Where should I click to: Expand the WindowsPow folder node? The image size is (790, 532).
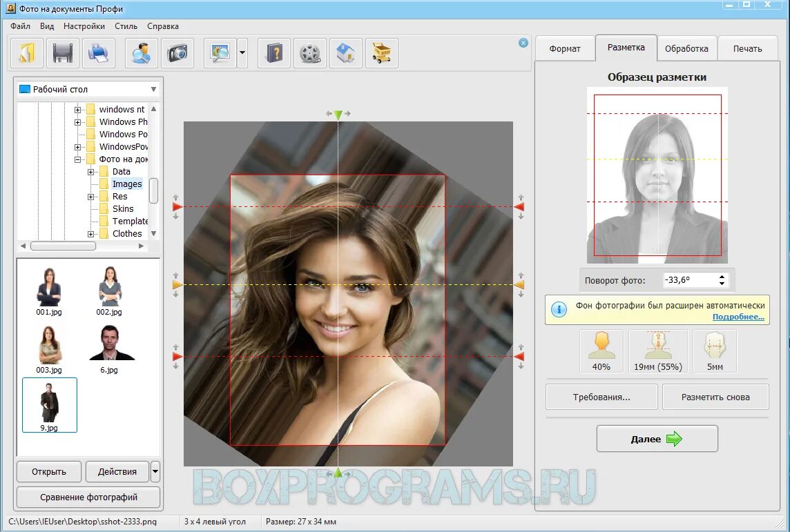point(77,147)
